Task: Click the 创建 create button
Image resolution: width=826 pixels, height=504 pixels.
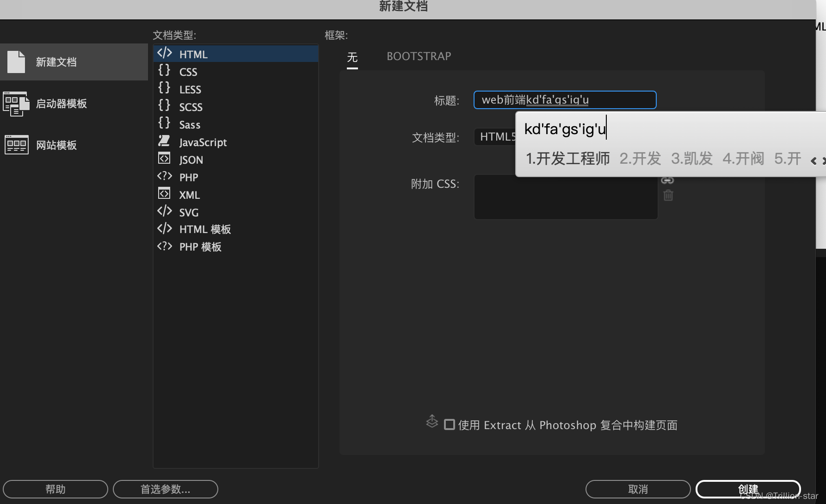Action: click(x=748, y=489)
